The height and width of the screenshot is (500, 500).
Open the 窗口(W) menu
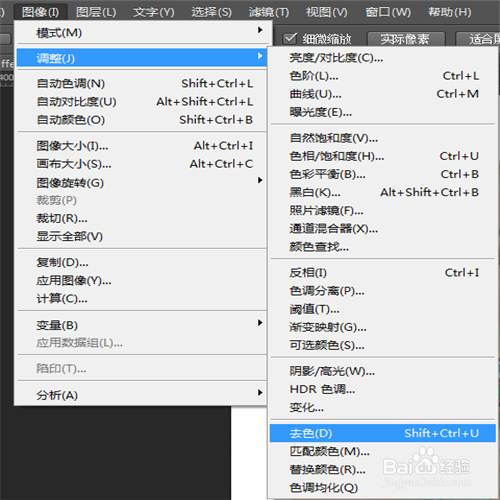click(388, 12)
